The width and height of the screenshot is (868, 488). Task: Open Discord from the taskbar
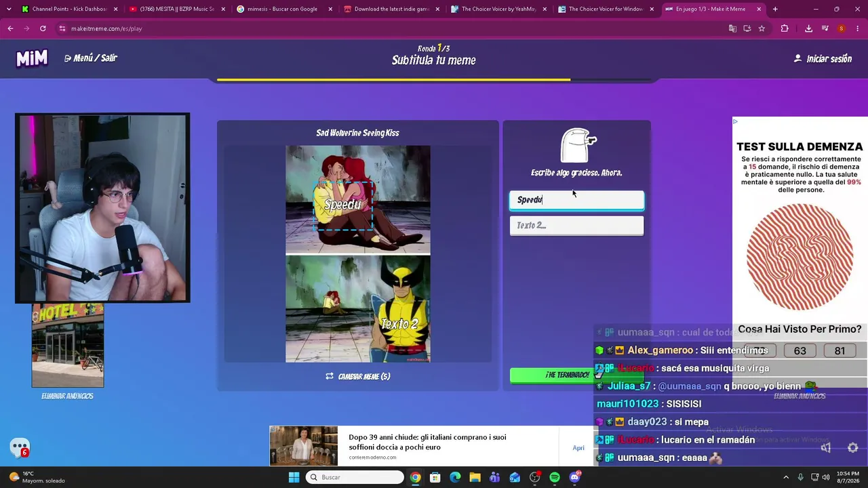[575, 477]
